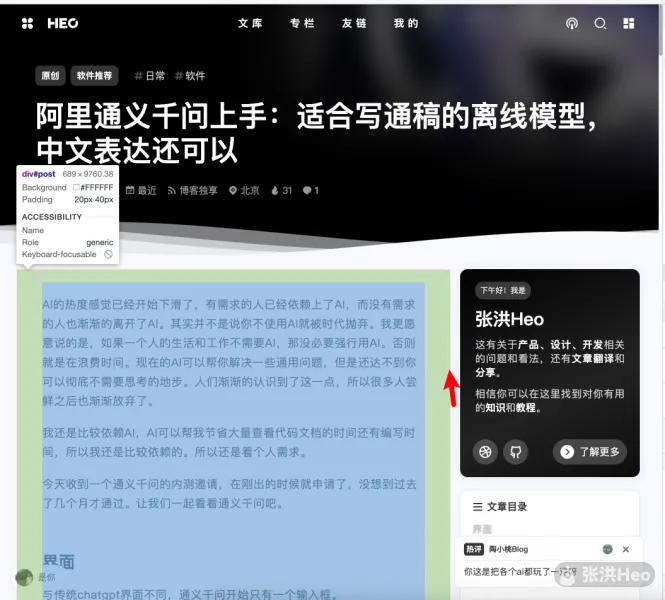Click author name 张洪Heo in card

point(509,319)
